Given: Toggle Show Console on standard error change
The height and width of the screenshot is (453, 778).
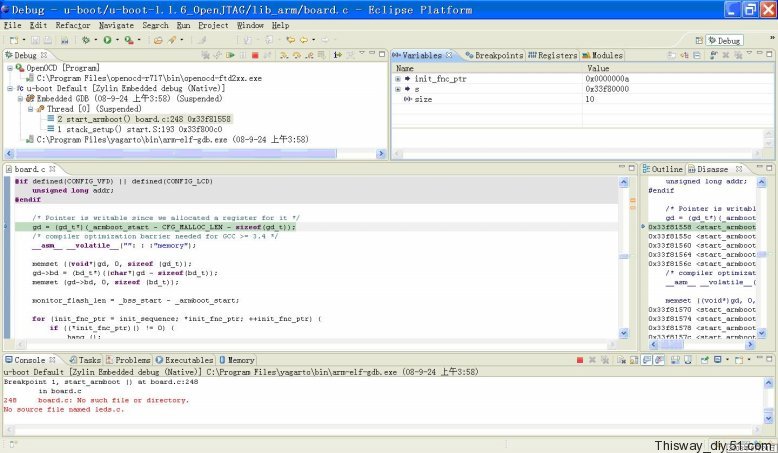Looking at the screenshot, I should 658,360.
